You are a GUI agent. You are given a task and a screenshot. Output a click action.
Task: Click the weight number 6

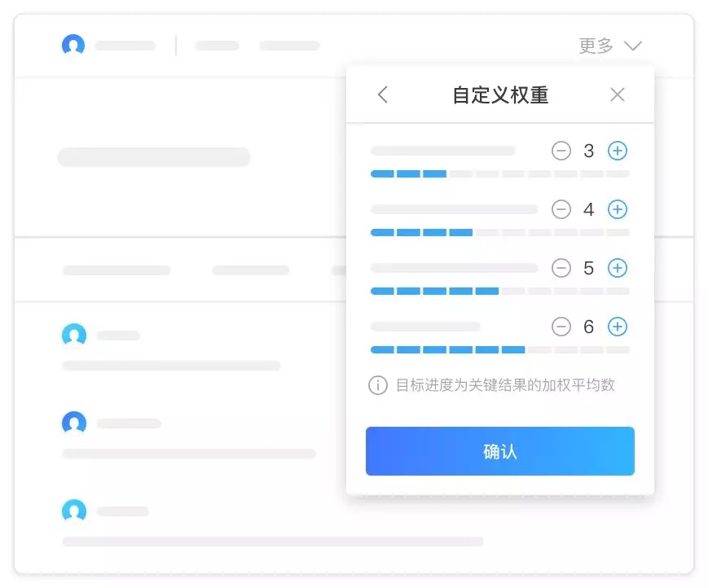tap(589, 327)
